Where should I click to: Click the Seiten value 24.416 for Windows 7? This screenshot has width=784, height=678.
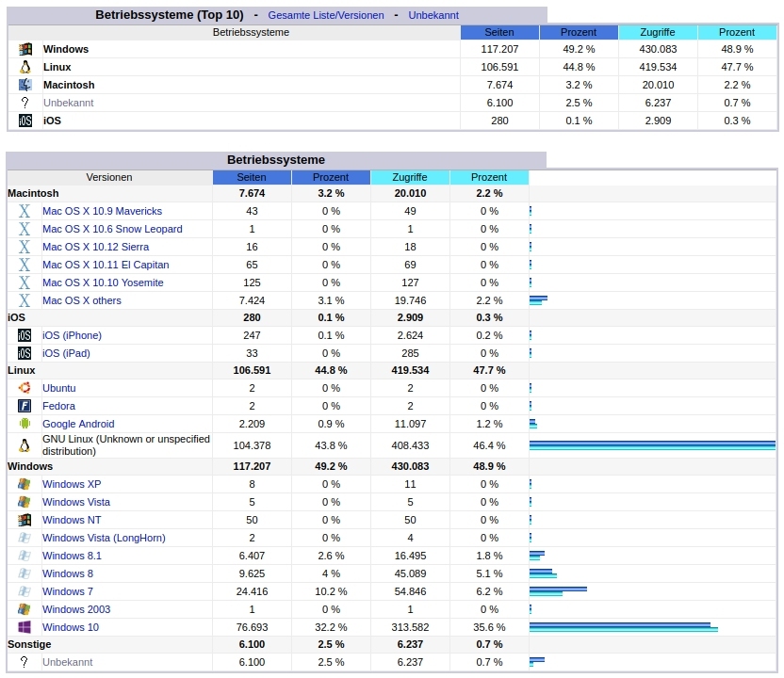(252, 591)
